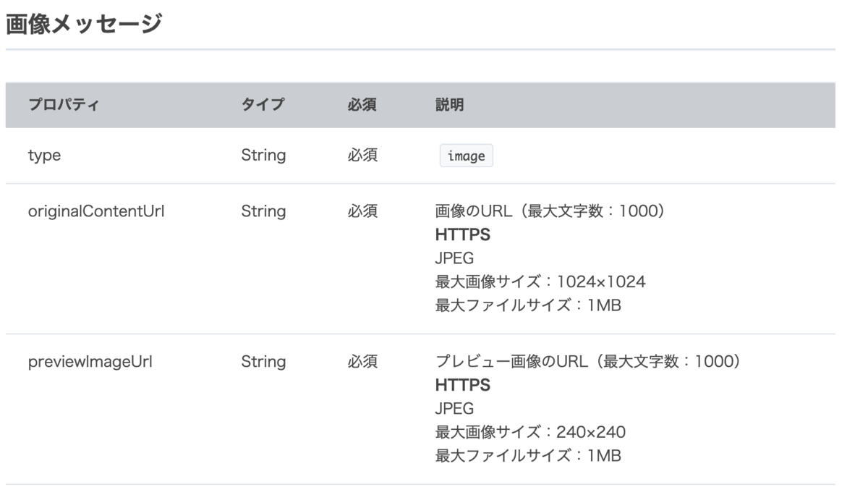Click 最大ファイルサイズ：1MB in previewImageUrl row
The width and height of the screenshot is (868, 495).
coord(528,455)
